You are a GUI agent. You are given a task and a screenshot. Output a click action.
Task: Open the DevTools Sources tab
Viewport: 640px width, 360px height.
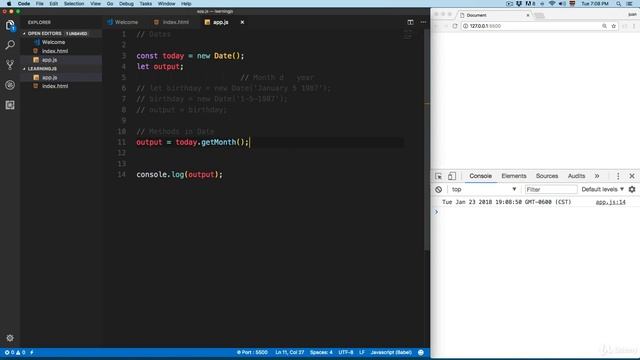click(x=547, y=176)
